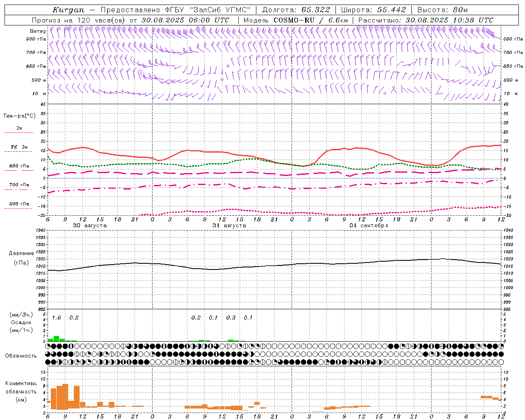Click the model name COSMO-RU
Viewport: 525px width, 420px height.
[x=294, y=20]
